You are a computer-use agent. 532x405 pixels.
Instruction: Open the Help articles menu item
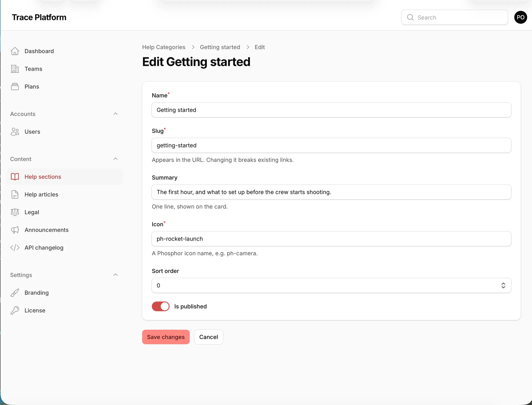[65, 195]
